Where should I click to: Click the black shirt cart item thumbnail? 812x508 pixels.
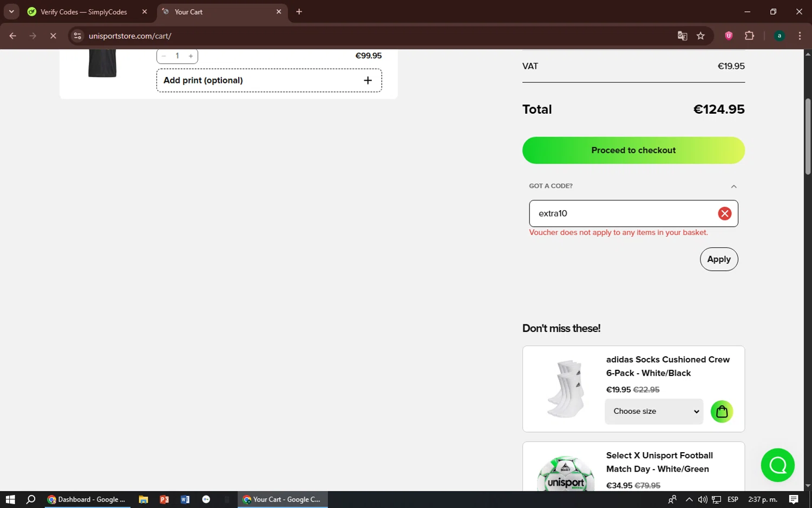click(x=102, y=63)
